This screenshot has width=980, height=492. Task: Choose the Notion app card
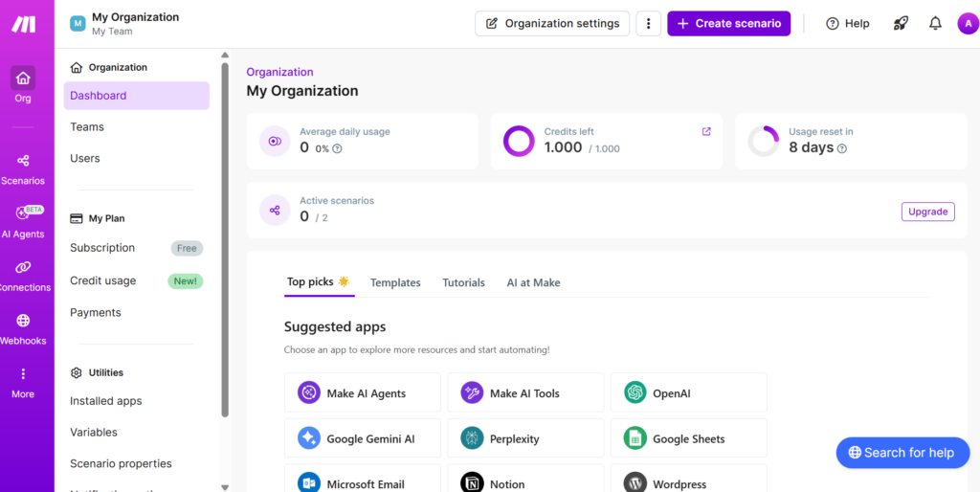pos(525,479)
